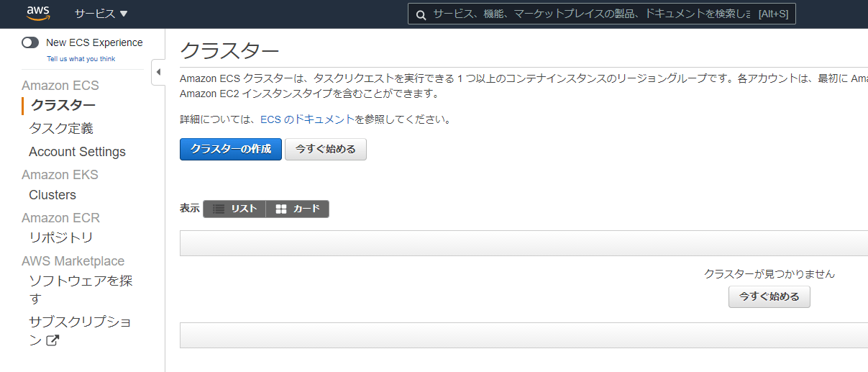Open the サービス services dropdown
Viewport: 868px width, 372px height.
coord(101,14)
